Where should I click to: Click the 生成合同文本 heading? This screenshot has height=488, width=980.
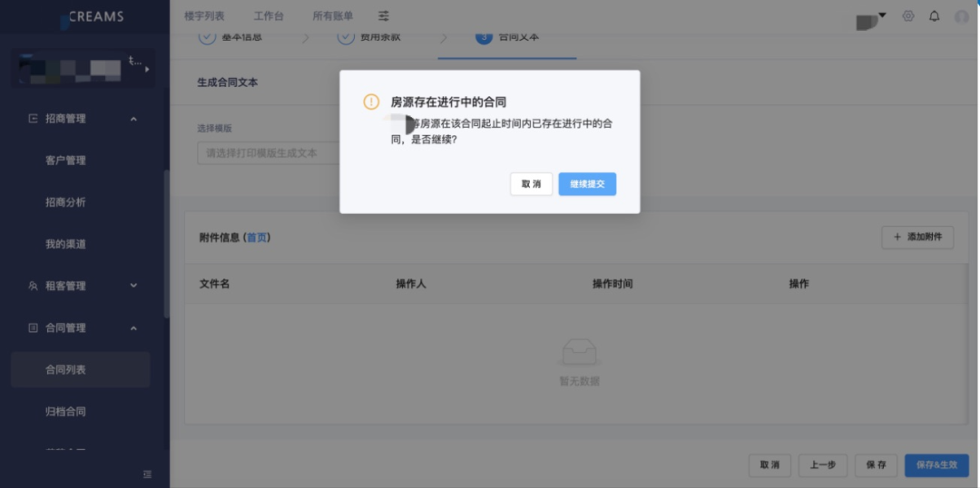point(228,83)
